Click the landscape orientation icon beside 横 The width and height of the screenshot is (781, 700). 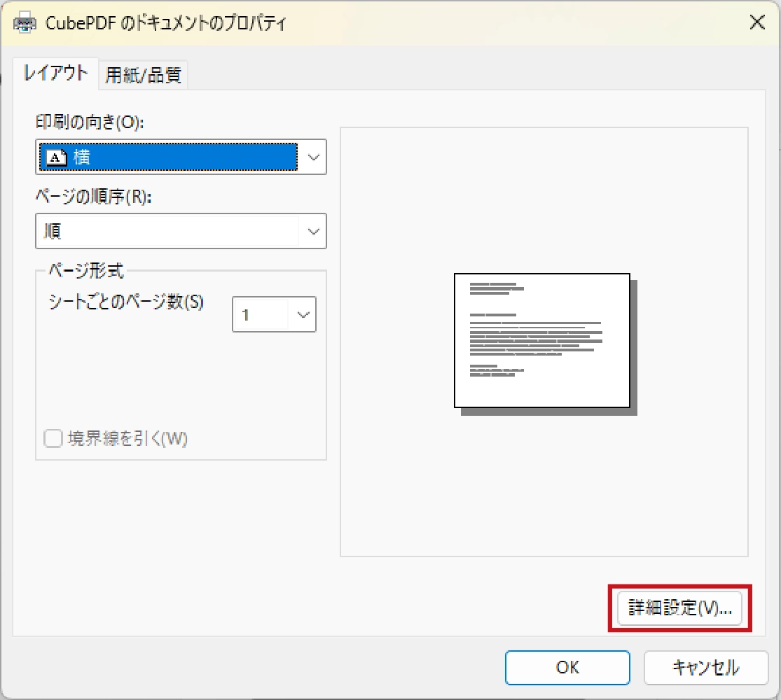(56, 157)
